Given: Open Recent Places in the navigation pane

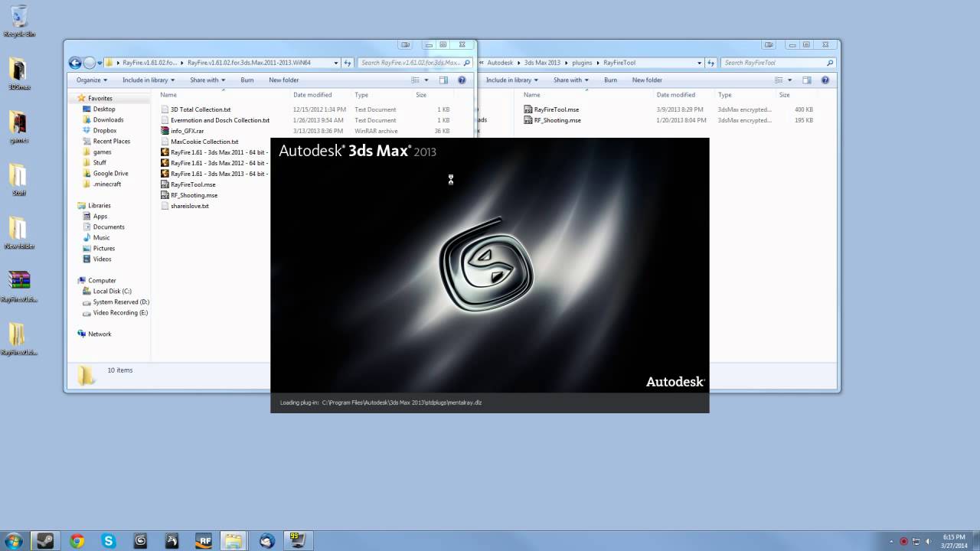Looking at the screenshot, I should tap(111, 142).
